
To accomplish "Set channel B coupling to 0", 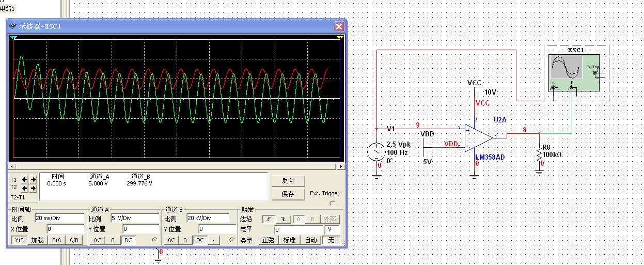I will 186,240.
